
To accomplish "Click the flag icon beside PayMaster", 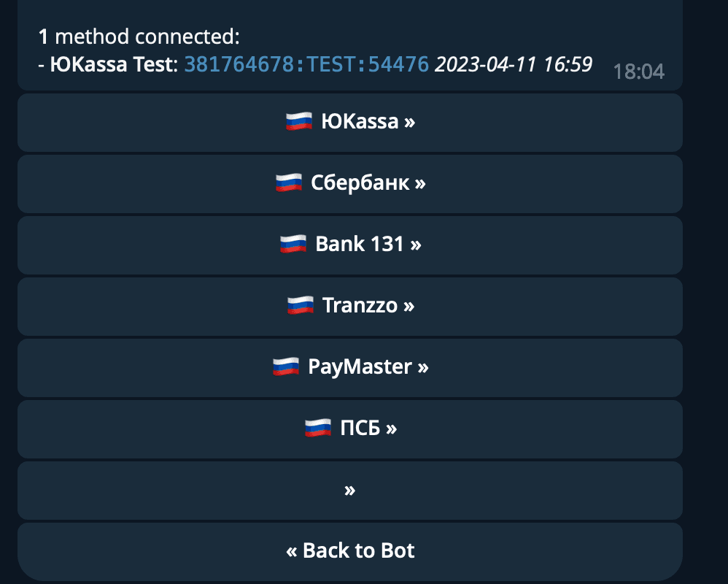I will coord(286,366).
